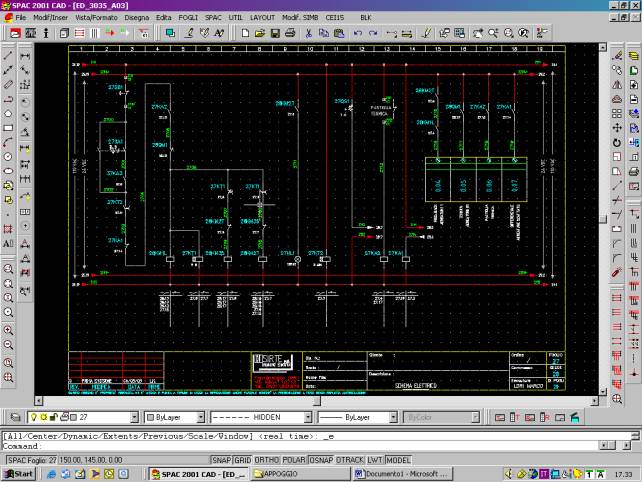
Task: Toggle POLAR tracking in status bar
Action: (294, 460)
